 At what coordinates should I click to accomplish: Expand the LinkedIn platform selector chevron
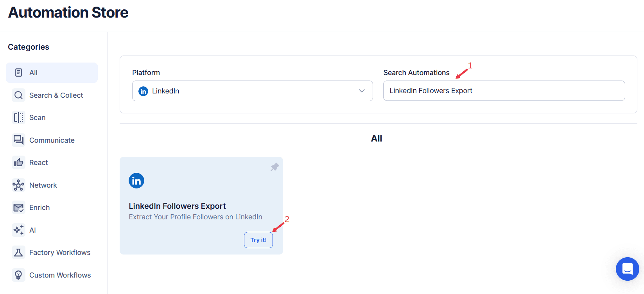(362, 91)
